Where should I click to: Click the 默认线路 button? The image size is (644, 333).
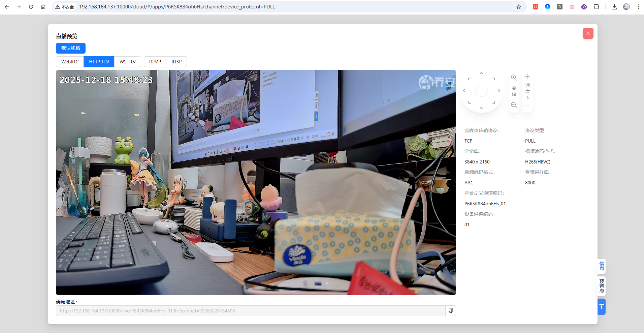tap(71, 48)
